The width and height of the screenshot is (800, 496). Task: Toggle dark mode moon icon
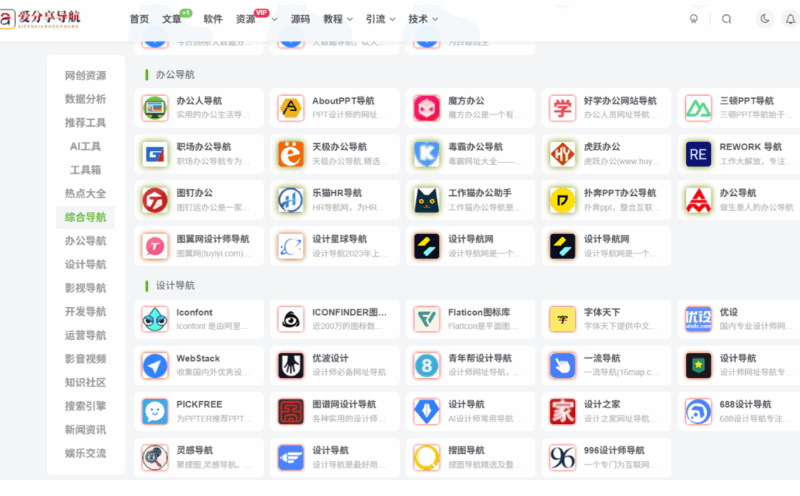pyautogui.click(x=765, y=19)
